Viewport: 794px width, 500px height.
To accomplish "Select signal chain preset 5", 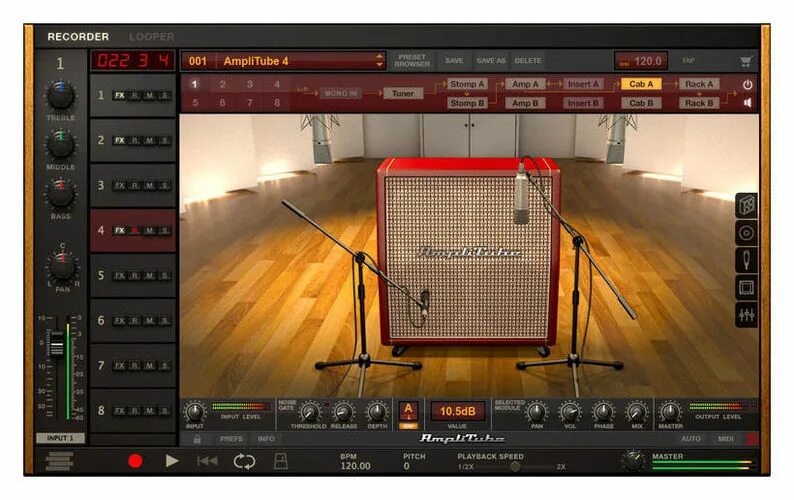I will (194, 103).
